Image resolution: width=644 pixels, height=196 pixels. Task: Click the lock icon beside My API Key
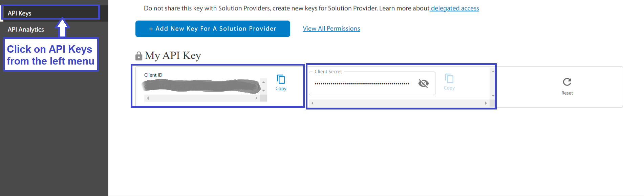click(x=138, y=56)
